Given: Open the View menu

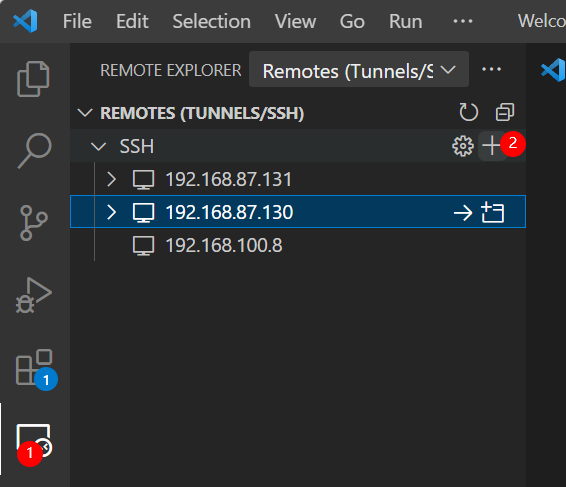Looking at the screenshot, I should pyautogui.click(x=295, y=21).
